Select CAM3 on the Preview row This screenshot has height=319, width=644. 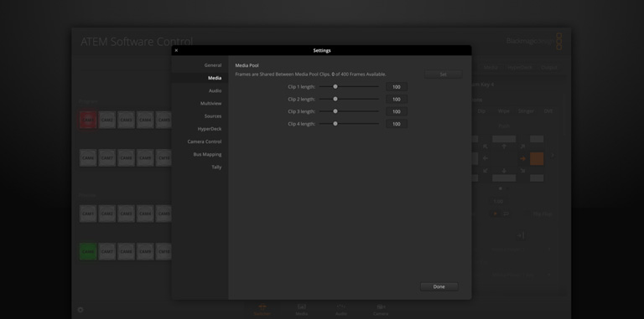(126, 214)
